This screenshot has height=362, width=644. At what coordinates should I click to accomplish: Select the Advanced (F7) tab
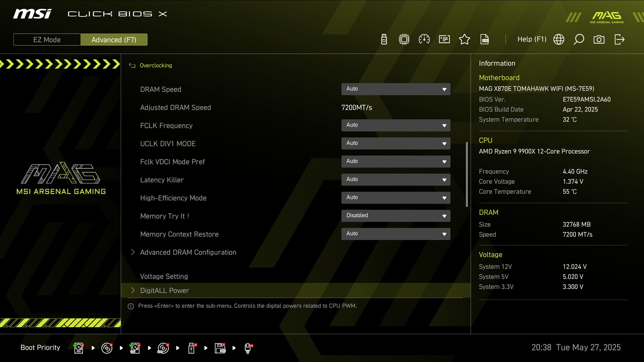114,40
